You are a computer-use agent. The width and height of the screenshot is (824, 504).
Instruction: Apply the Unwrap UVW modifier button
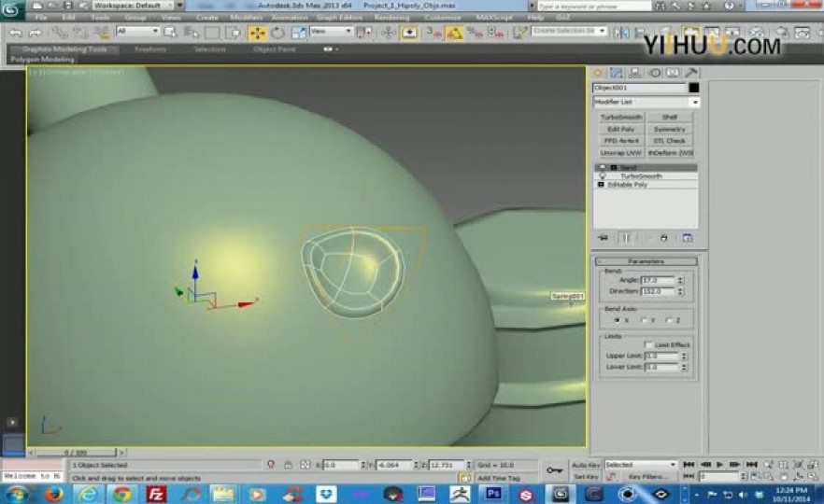coord(621,153)
